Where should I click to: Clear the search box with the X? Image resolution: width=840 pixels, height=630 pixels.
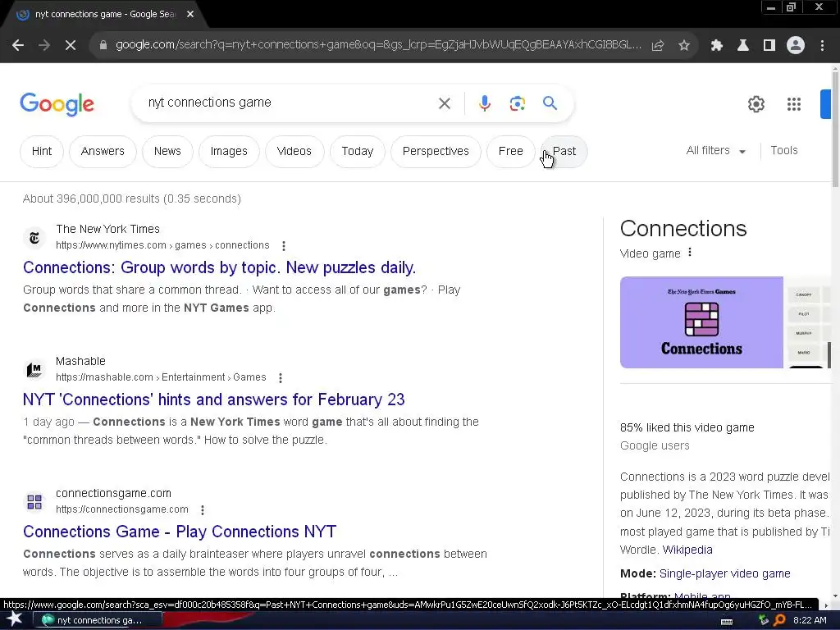(445, 103)
